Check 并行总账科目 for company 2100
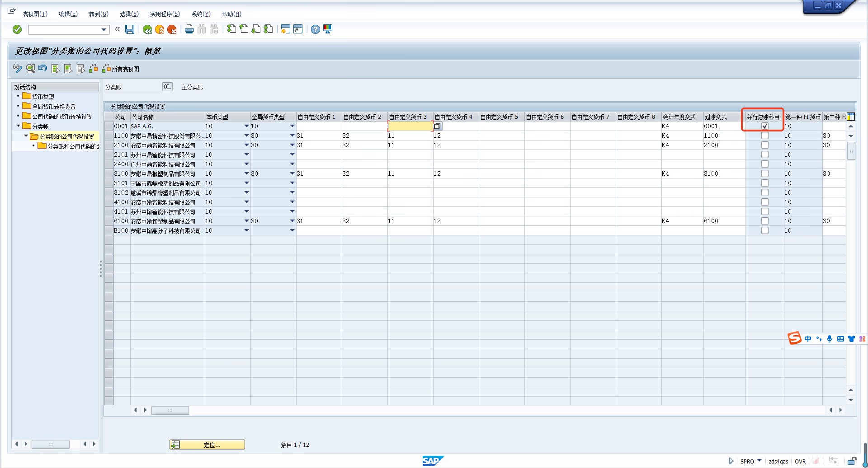The image size is (868, 468). [x=765, y=145]
